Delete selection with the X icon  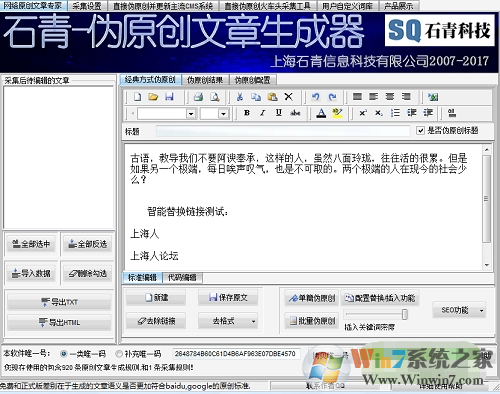289,97
